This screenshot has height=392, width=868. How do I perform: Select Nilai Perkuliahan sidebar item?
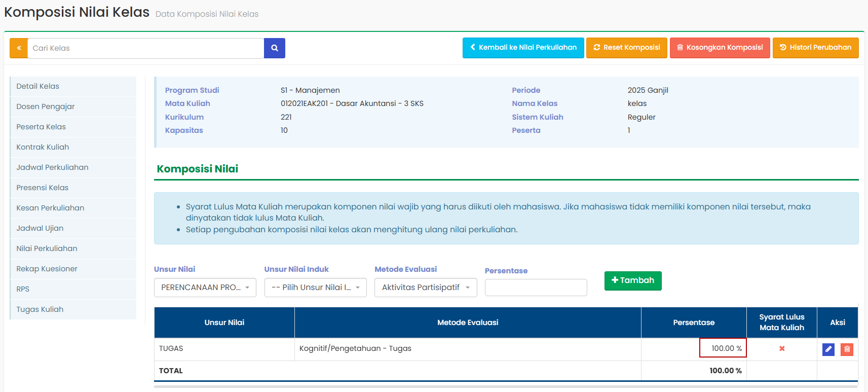click(x=47, y=248)
